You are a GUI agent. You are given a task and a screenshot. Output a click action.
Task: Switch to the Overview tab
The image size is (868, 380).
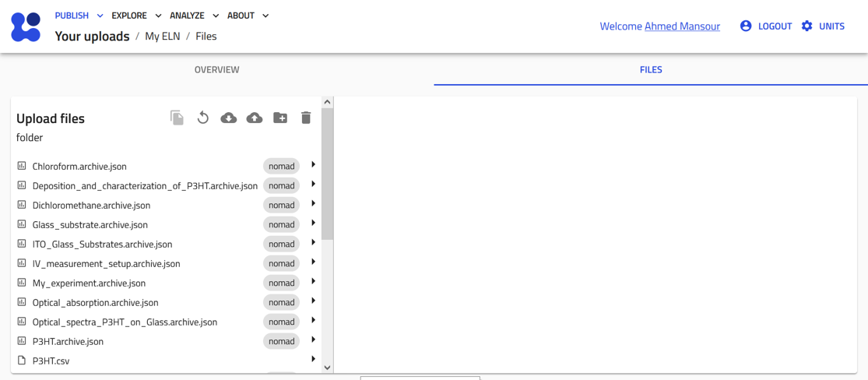point(216,70)
